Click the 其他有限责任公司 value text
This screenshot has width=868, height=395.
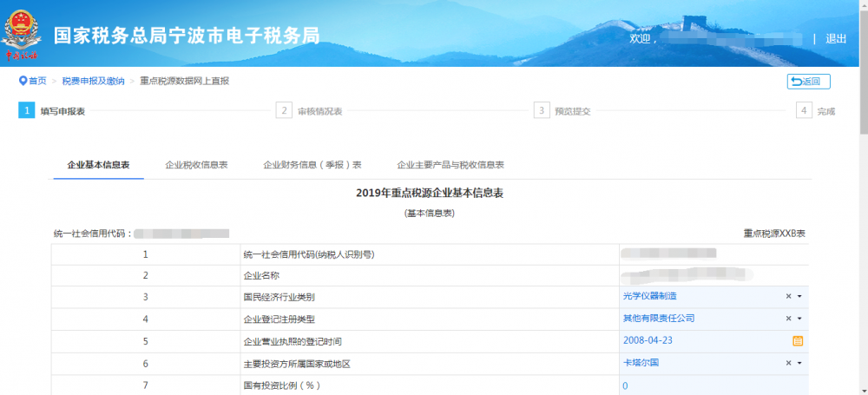pos(659,319)
